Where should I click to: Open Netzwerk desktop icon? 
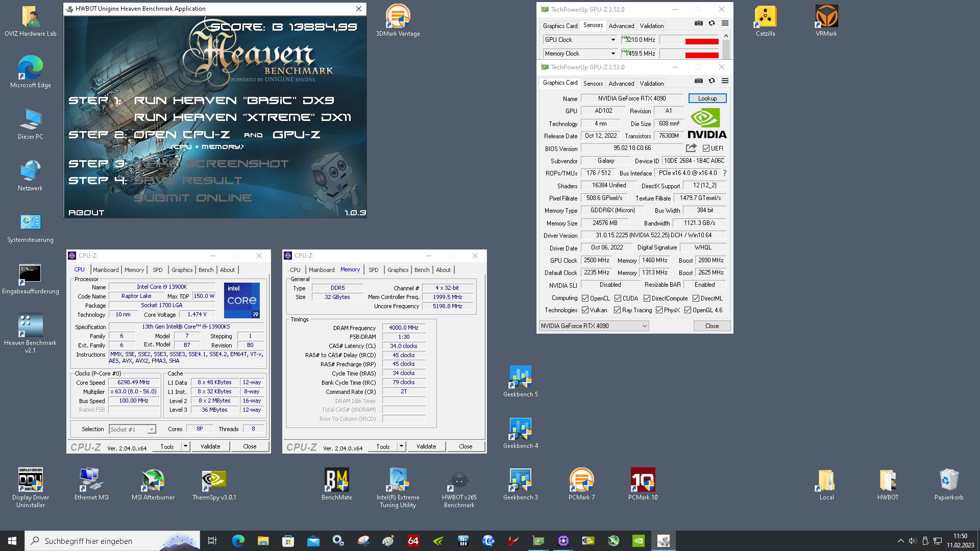point(30,176)
